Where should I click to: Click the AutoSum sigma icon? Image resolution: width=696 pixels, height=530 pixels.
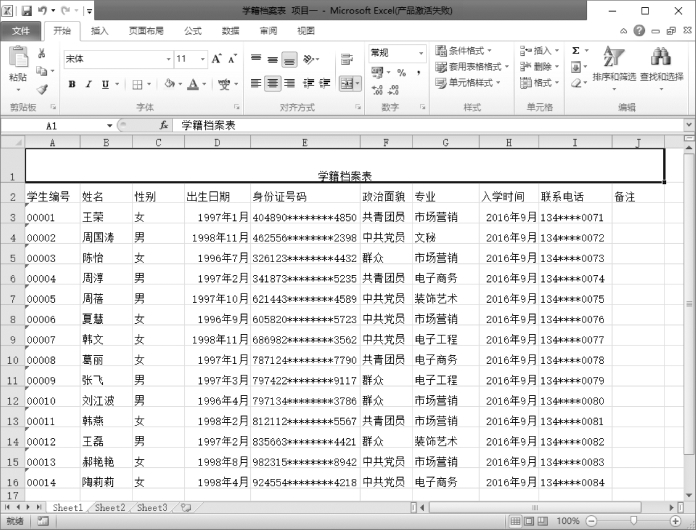[x=576, y=50]
